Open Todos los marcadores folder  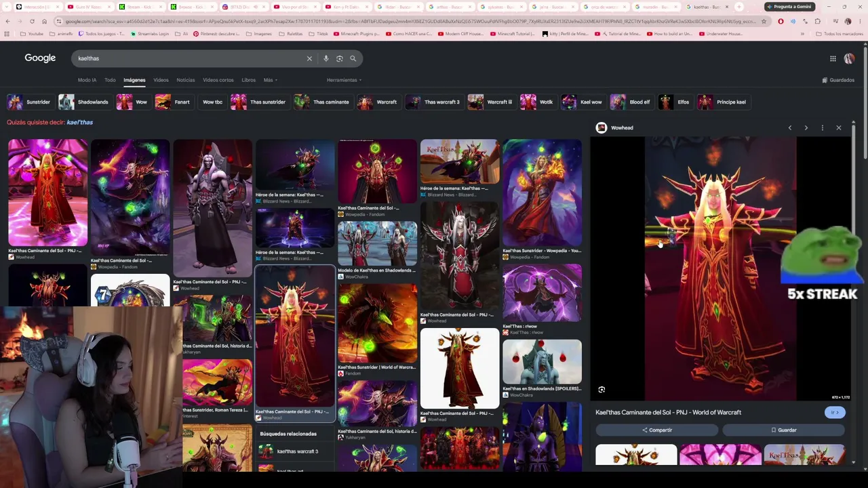pos(840,34)
